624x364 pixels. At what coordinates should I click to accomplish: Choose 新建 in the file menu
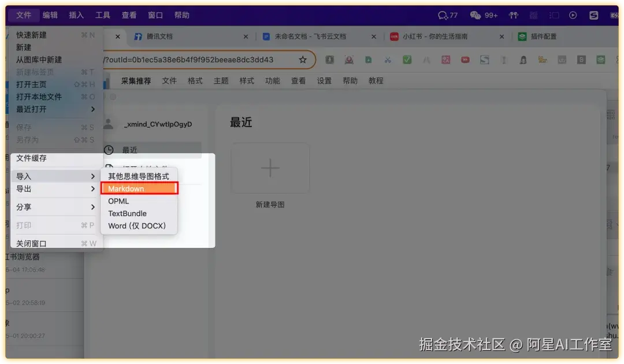pos(55,47)
